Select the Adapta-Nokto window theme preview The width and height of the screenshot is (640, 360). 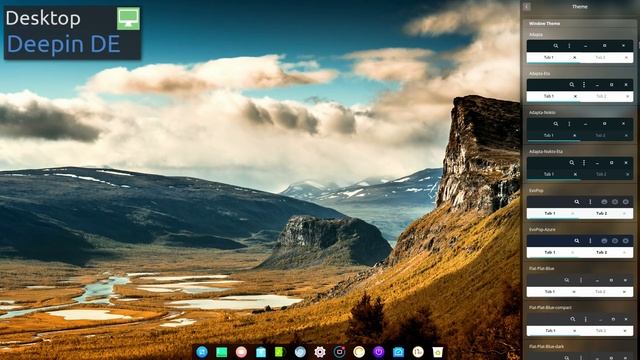click(580, 129)
